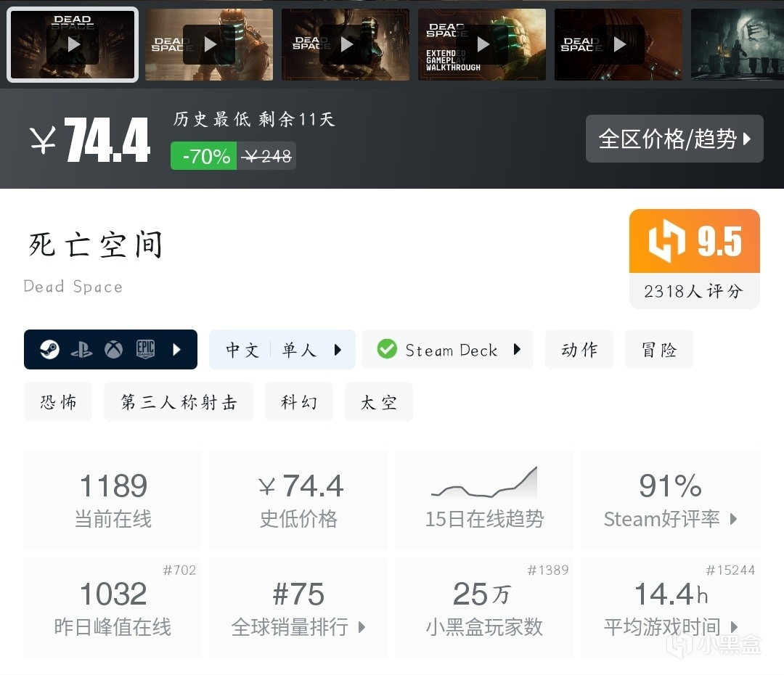784x675 pixels.
Task: Play the second Dead Space trailer thumbnail
Action: pos(209,44)
